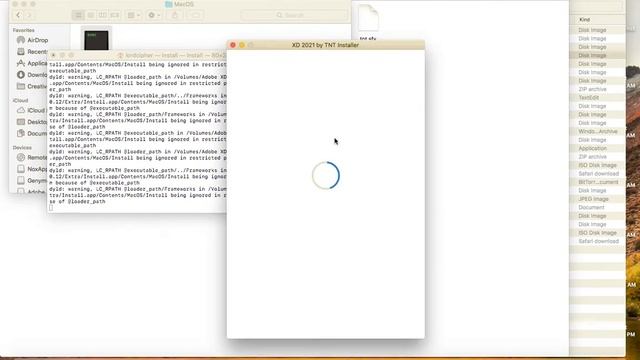Switch Finder to gallery view
The image size is (640, 360).
115,15
